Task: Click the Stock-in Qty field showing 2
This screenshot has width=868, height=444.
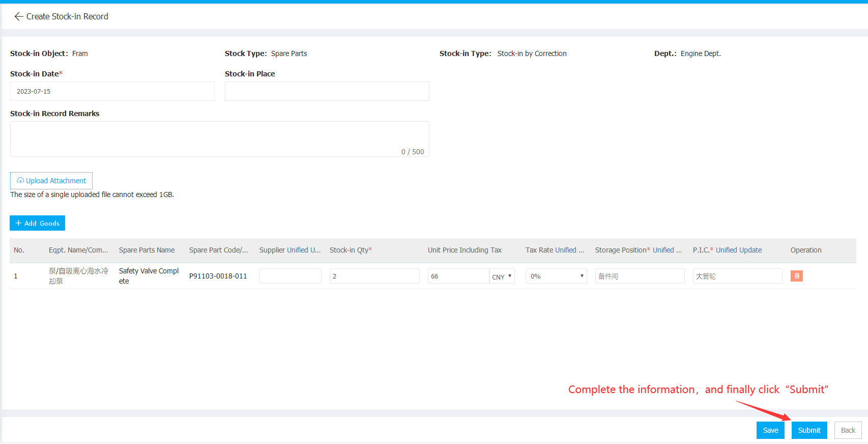Action: pos(374,276)
